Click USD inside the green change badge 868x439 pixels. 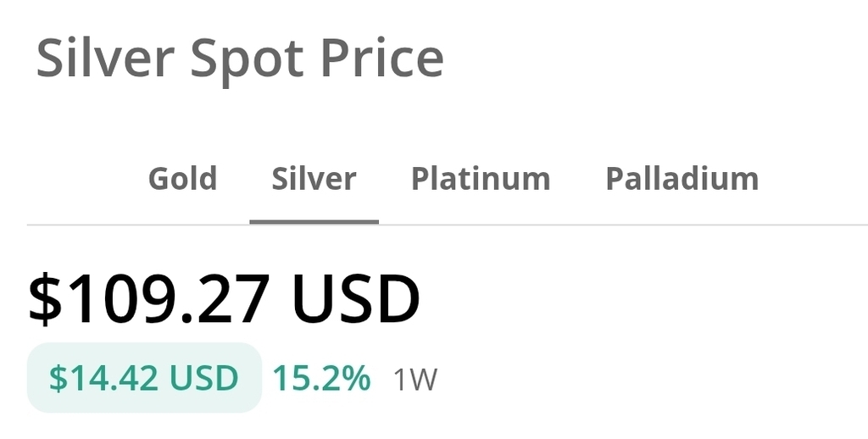click(x=204, y=378)
